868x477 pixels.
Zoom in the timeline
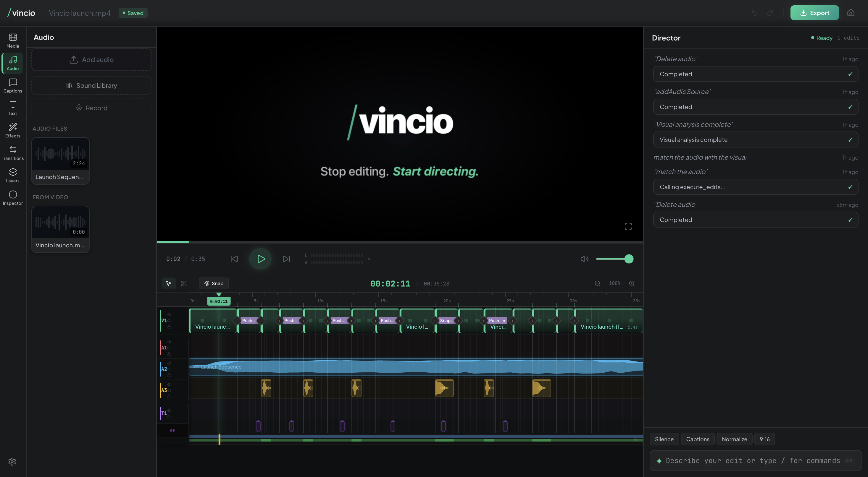point(632,283)
